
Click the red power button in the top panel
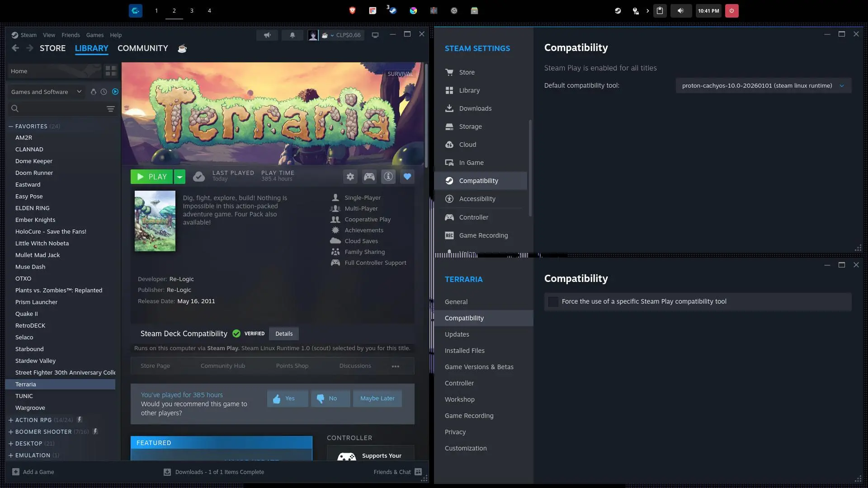click(x=731, y=11)
